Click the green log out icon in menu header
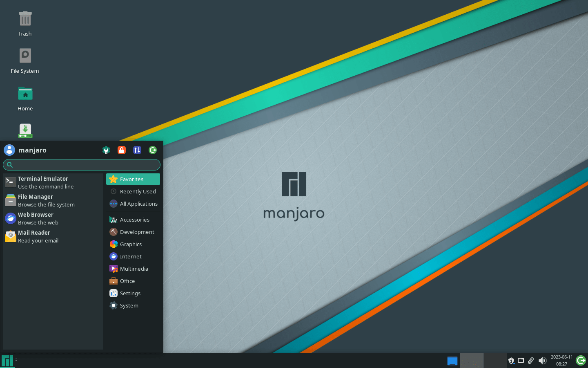 (153, 150)
